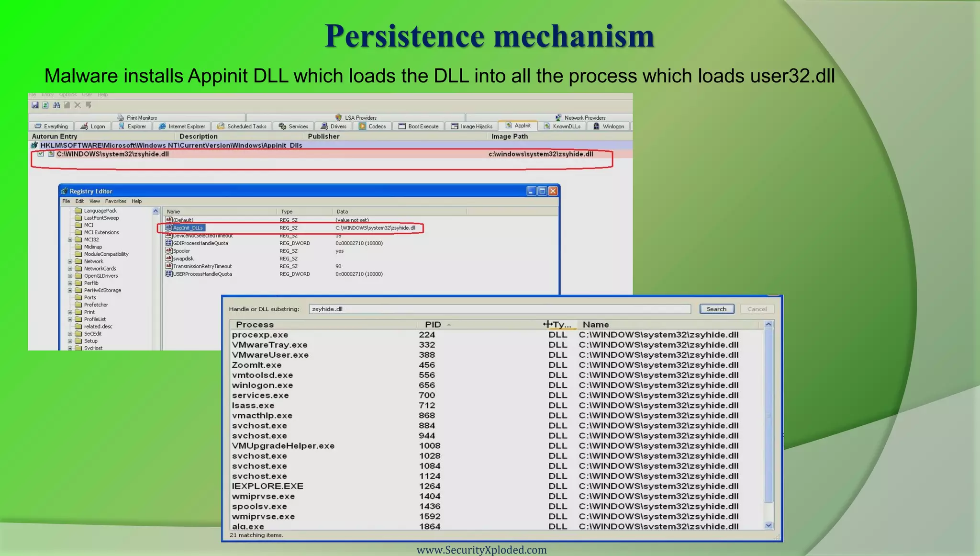Image resolution: width=980 pixels, height=556 pixels.
Task: Select the MCI Extensions key in registry tree
Action: (101, 232)
